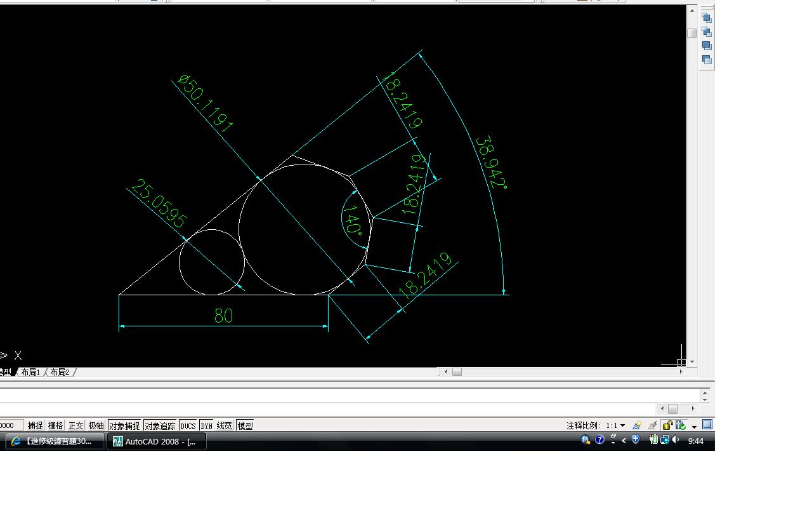The width and height of the screenshot is (812, 508).
Task: Toggle 正交 ortho mode button
Action: pyautogui.click(x=76, y=425)
